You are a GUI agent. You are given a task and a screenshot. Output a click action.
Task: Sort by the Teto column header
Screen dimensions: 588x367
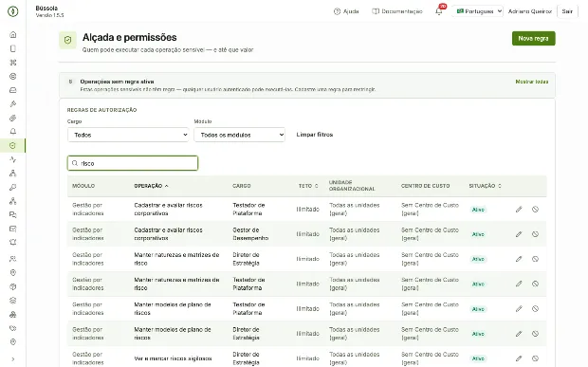[x=308, y=186]
